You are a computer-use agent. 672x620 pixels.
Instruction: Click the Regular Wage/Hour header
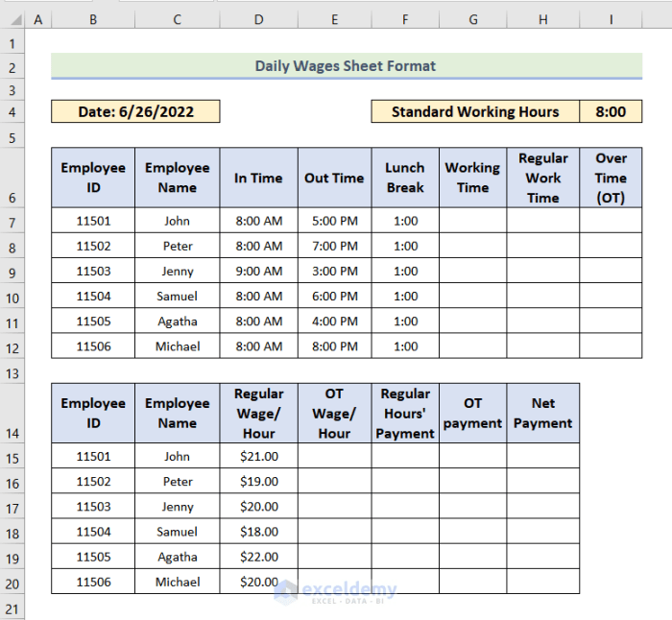tap(258, 414)
